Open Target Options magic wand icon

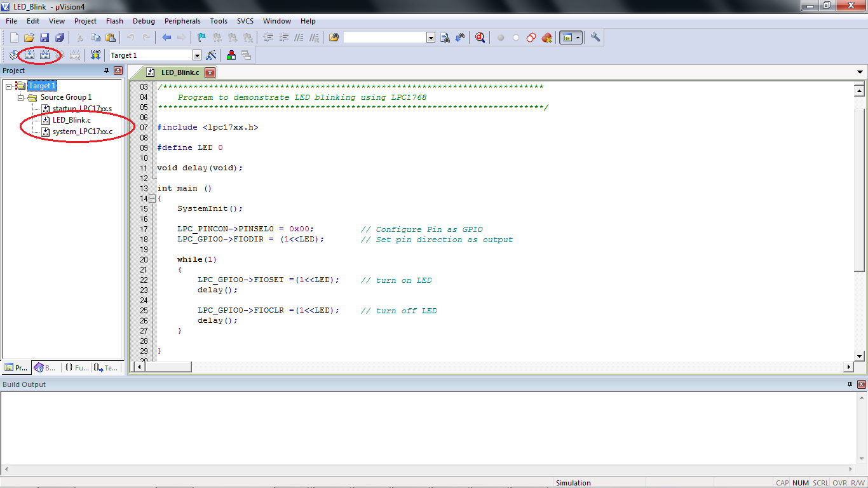[212, 55]
